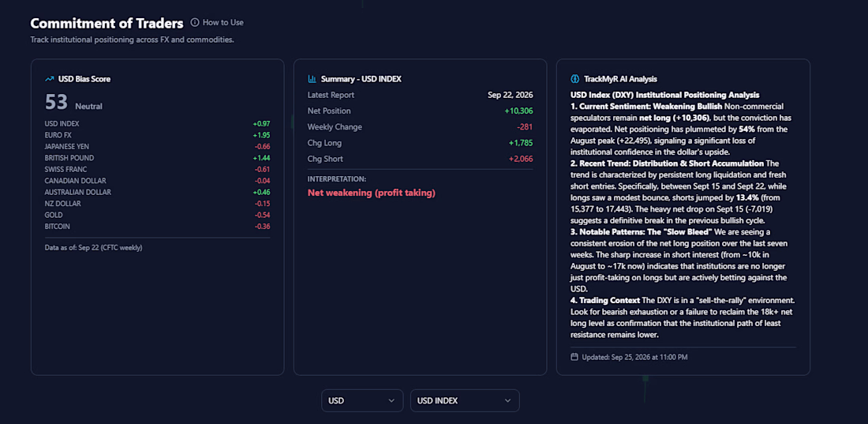Click the INTERPRETATION label
Screen dimensions: 868x424
click(337, 179)
